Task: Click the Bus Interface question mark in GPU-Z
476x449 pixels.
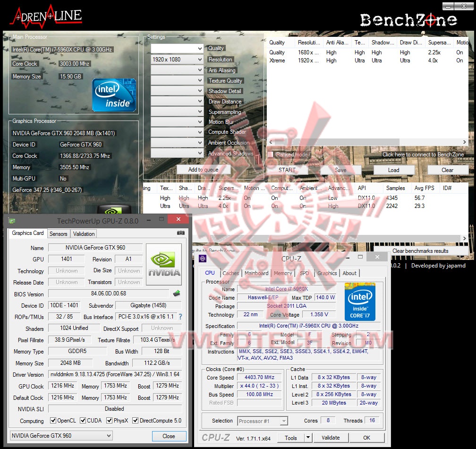Action: point(180,317)
